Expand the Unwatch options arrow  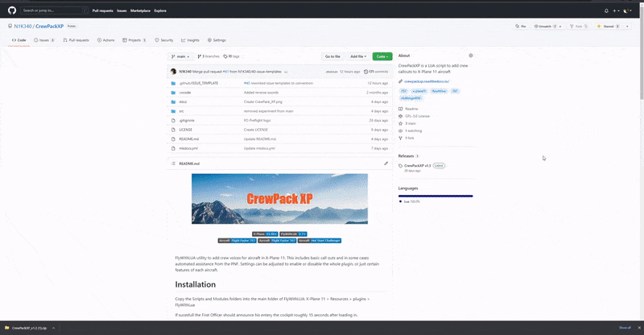click(x=560, y=27)
